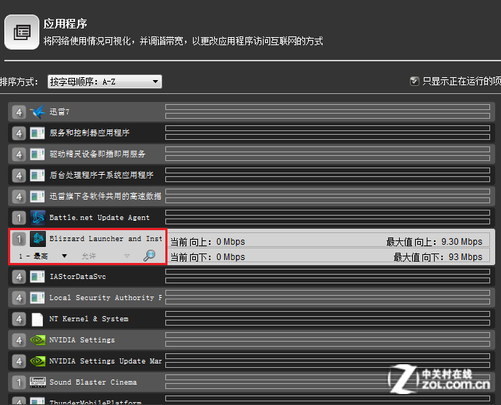Select NVIDIA Settings Update Mar label
The image size is (501, 405).
pos(106,361)
